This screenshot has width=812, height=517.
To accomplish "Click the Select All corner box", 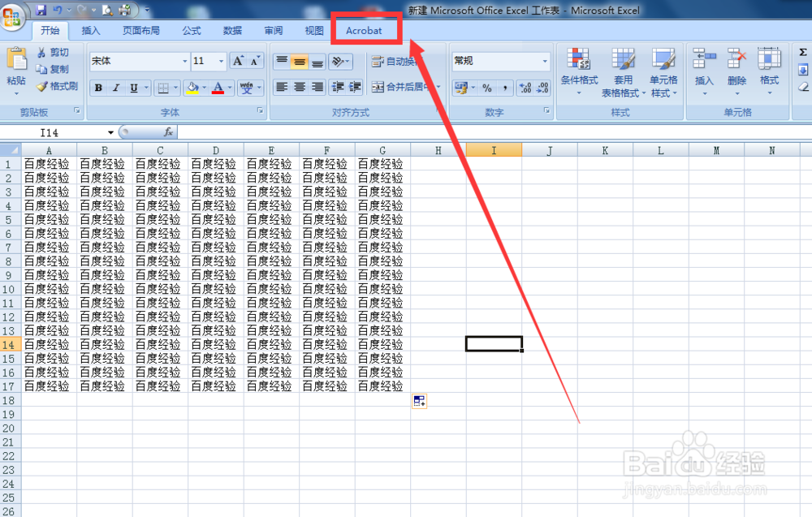I will pyautogui.click(x=11, y=150).
